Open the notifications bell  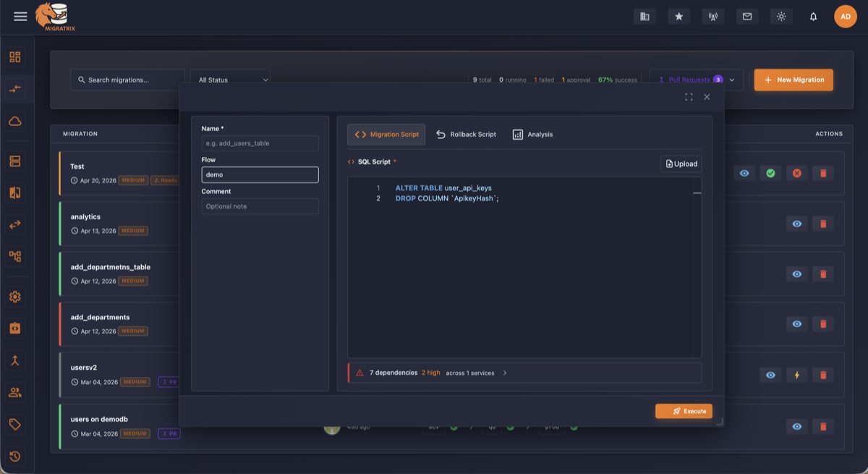[813, 15]
